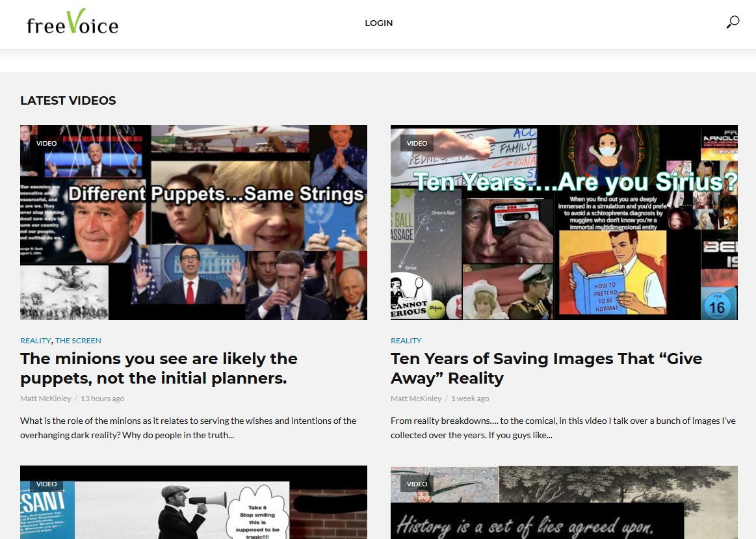Click VIDEO badge on the megaphone thumbnail
Viewport: 756px width, 539px height.
click(x=46, y=484)
